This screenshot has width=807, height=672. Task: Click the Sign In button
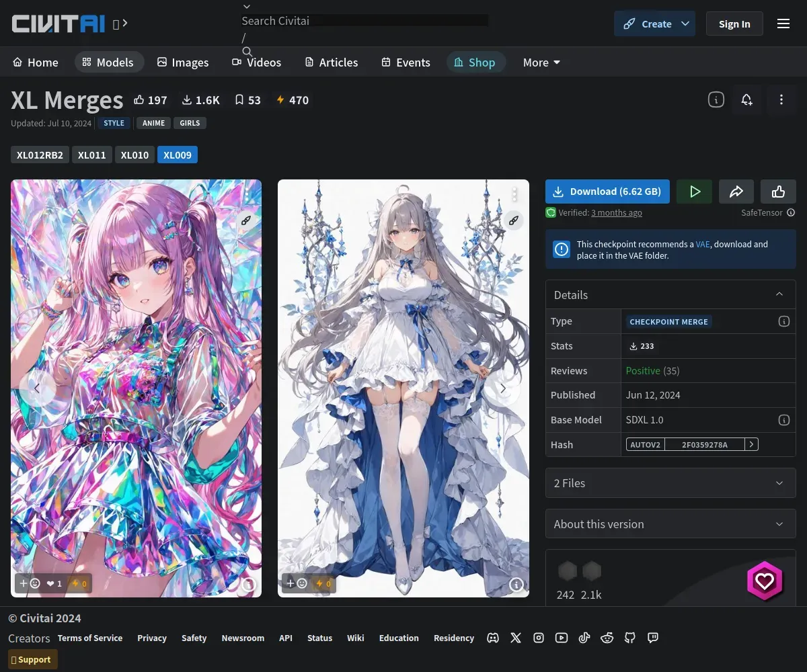pyautogui.click(x=734, y=24)
